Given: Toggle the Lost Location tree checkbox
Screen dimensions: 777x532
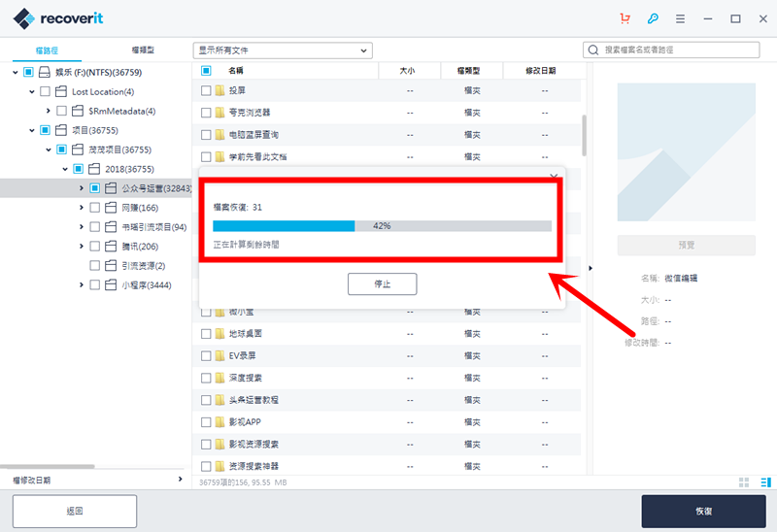Looking at the screenshot, I should 45,91.
